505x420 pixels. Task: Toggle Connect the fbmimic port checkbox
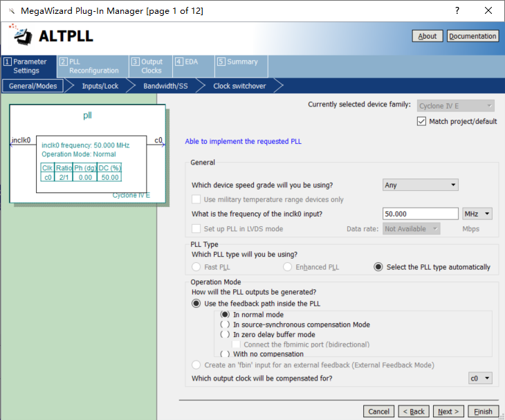(x=236, y=345)
